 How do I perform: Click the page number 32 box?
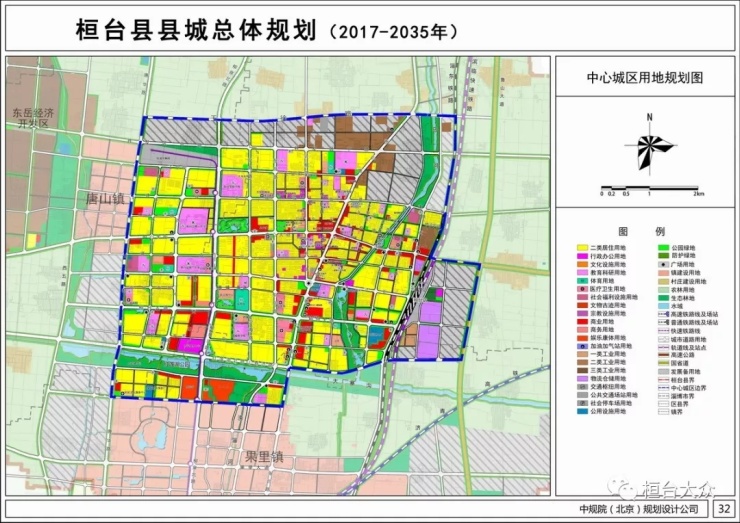point(723,508)
